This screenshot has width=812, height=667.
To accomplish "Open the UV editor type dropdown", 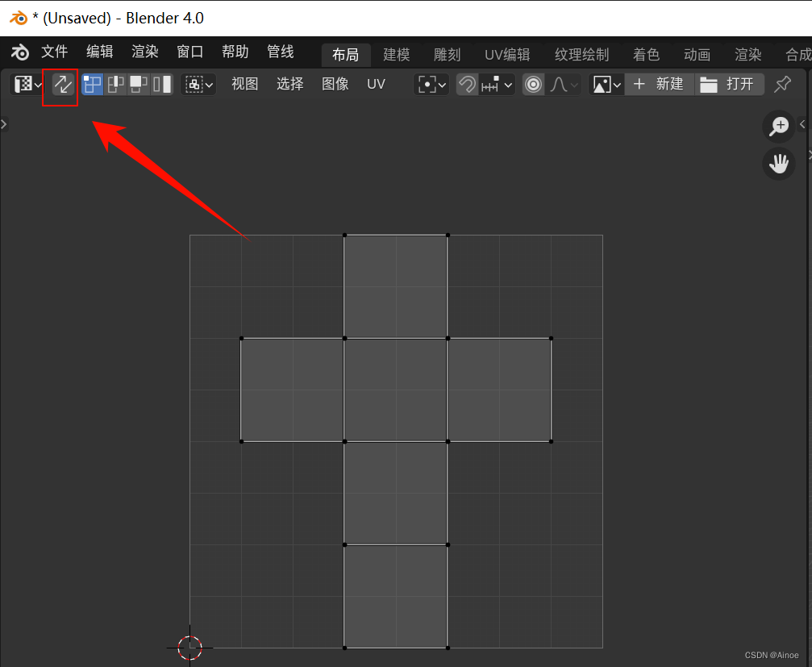I will [28, 84].
